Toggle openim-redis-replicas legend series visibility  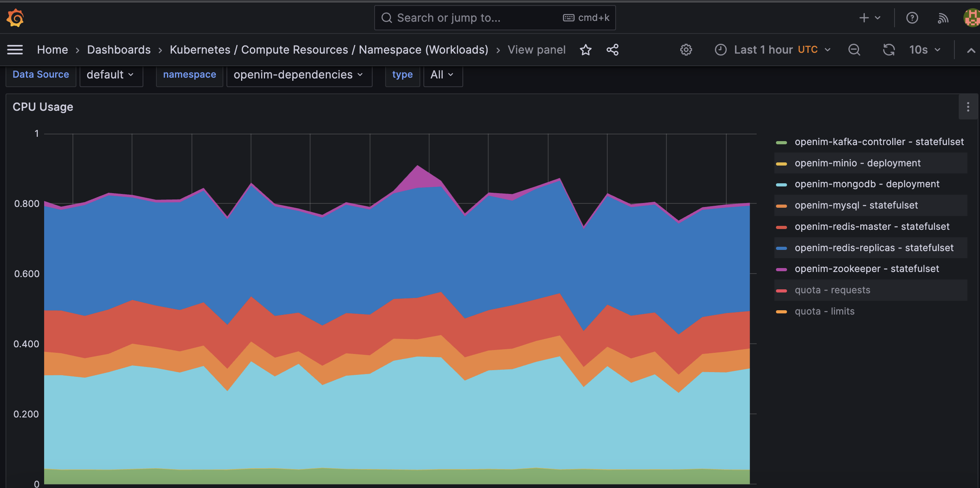pos(874,248)
